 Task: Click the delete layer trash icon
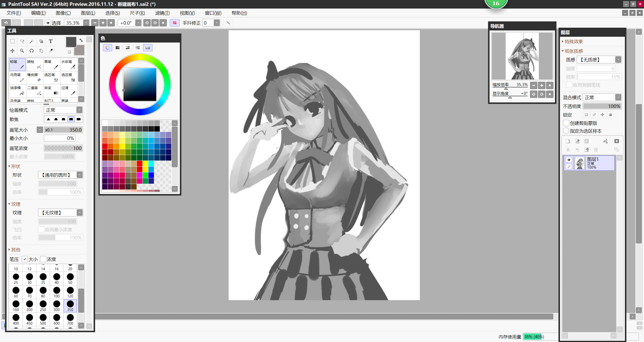point(596,150)
